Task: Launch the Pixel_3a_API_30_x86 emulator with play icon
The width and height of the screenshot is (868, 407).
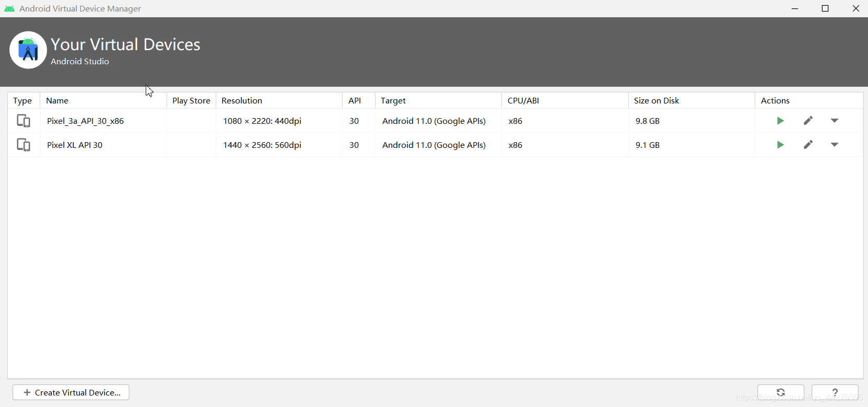Action: click(x=780, y=121)
